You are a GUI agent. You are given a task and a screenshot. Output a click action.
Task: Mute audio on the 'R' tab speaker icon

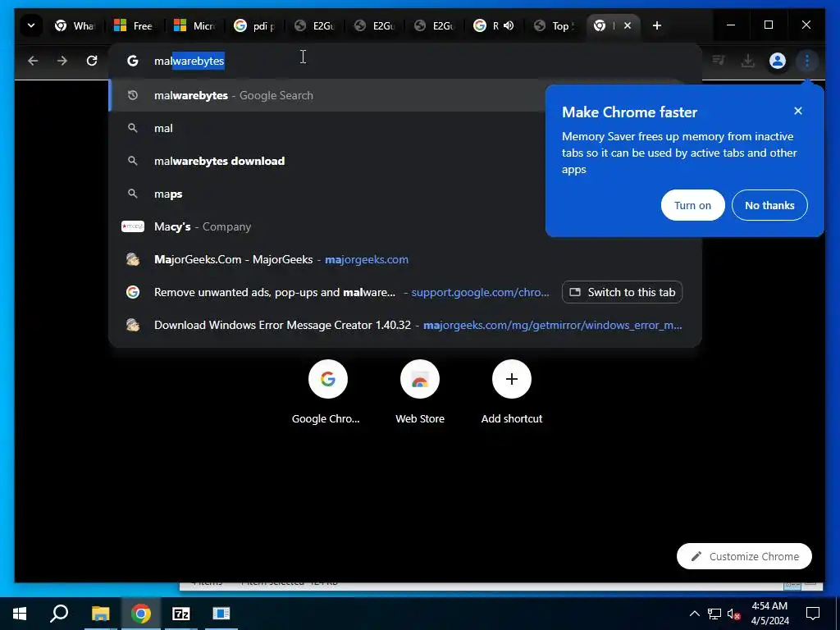coord(509,25)
